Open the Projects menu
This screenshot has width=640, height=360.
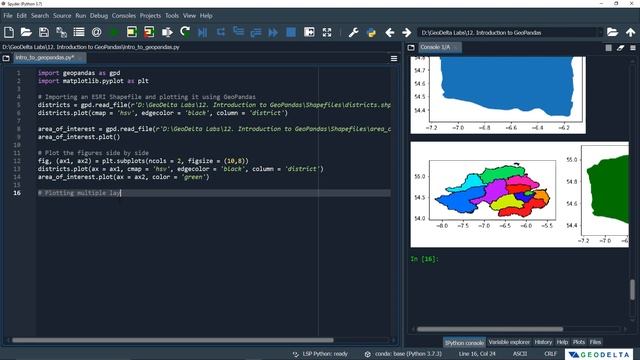150,16
